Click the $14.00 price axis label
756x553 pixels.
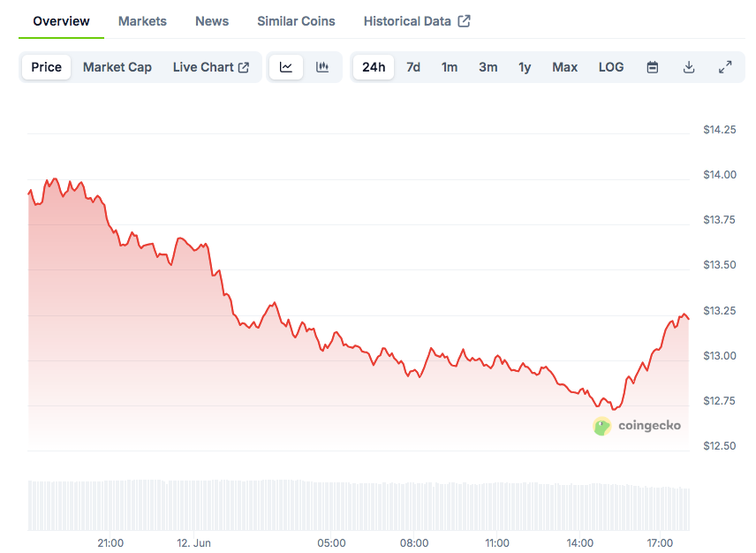720,175
